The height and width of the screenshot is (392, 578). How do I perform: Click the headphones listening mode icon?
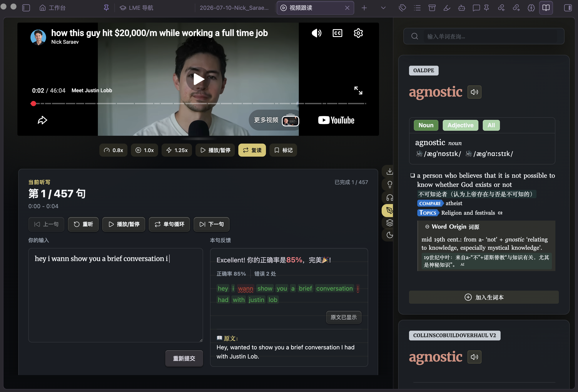click(389, 198)
